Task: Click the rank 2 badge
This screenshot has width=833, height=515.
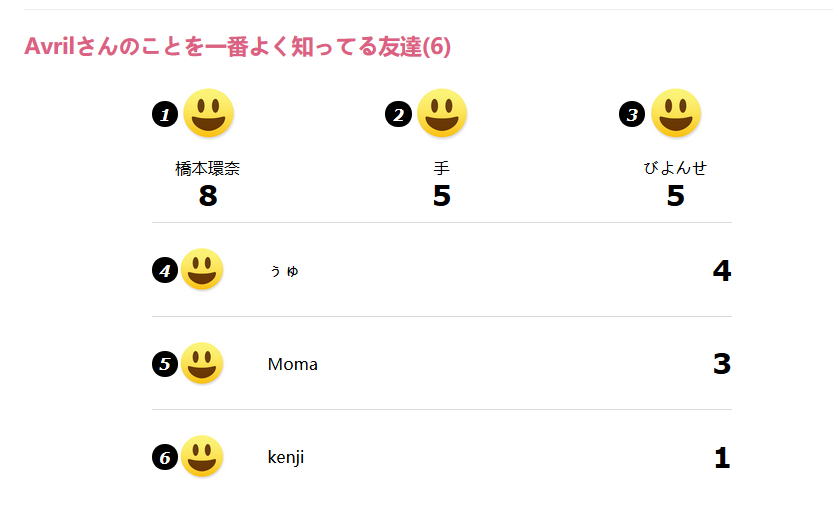Action: [x=398, y=114]
